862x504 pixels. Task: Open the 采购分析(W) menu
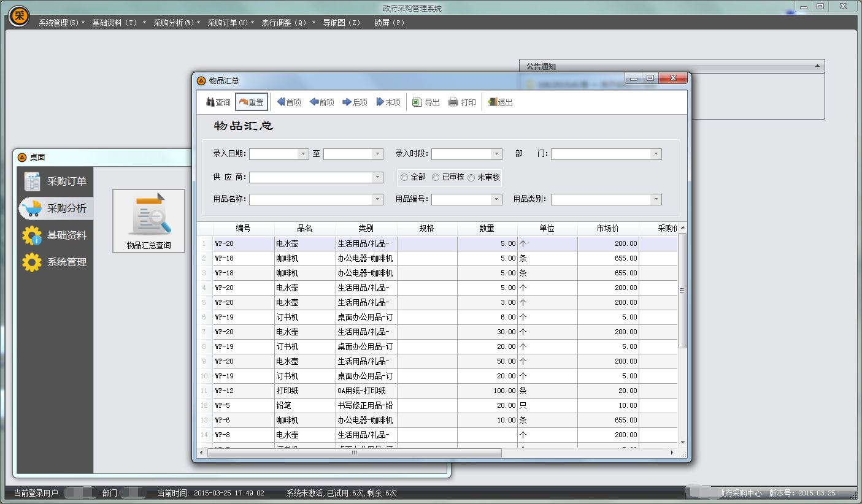[177, 23]
